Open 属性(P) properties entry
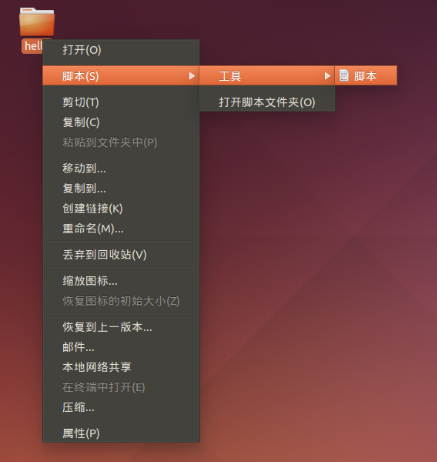This screenshot has width=437, height=462. tap(121, 433)
